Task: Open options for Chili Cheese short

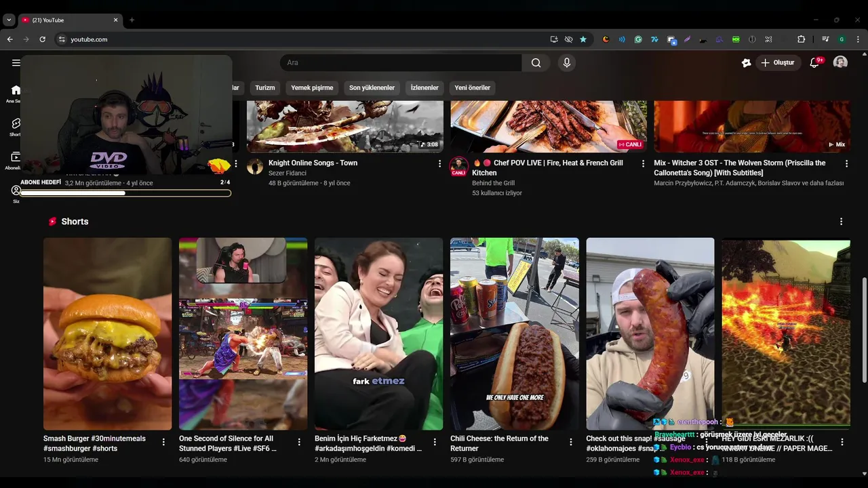Action: 570,442
